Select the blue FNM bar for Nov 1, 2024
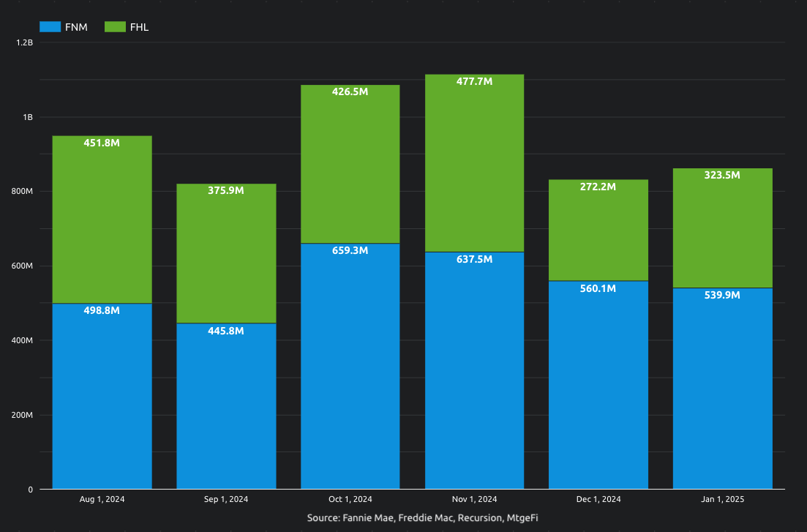Image resolution: width=807 pixels, height=532 pixels. [x=475, y=370]
